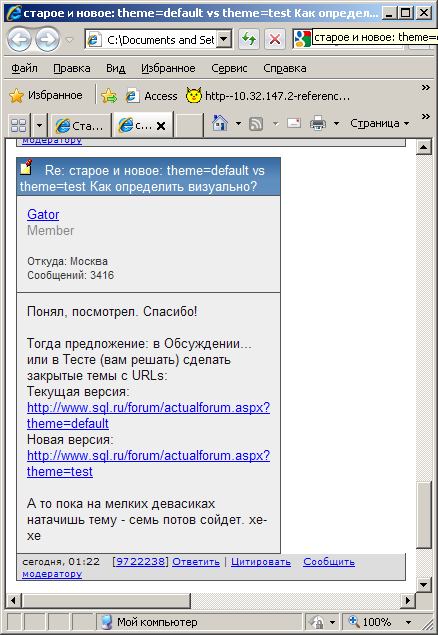Expand the zoom level dropdown arrow
The width and height of the screenshot is (438, 635).
click(x=408, y=622)
